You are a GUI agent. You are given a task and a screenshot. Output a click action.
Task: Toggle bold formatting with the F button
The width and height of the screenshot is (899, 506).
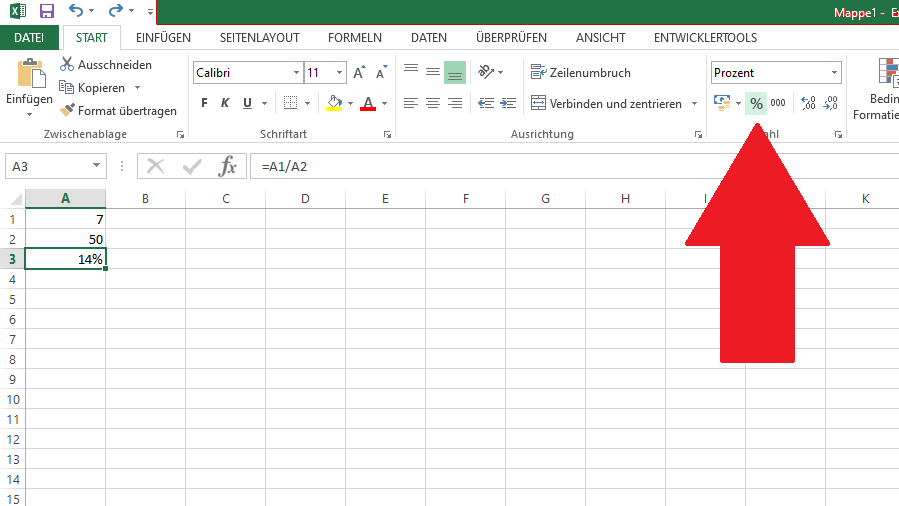pyautogui.click(x=204, y=103)
